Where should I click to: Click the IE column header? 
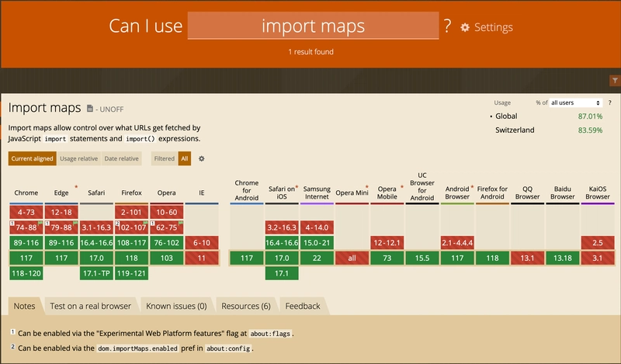tap(202, 193)
